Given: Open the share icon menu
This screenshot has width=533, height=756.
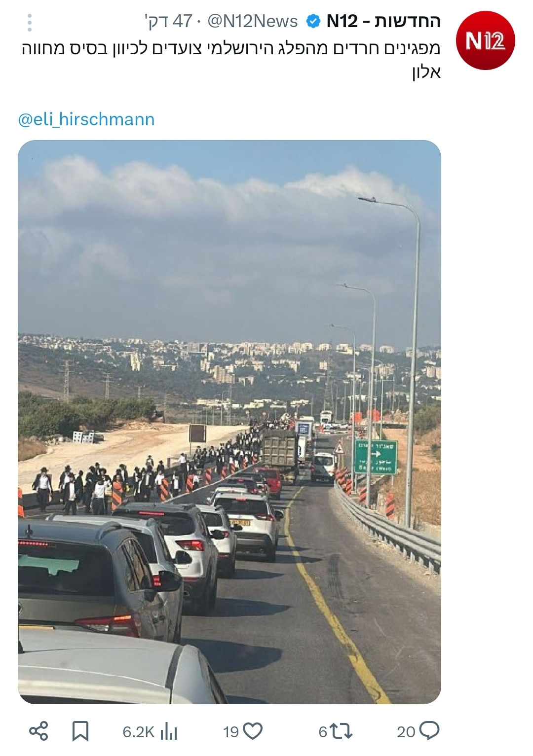Looking at the screenshot, I should pyautogui.click(x=38, y=731).
